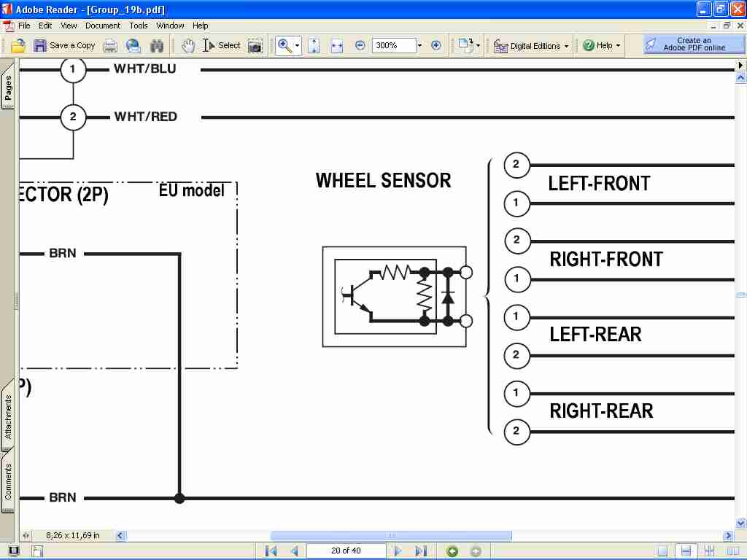Viewport: 747px width, 560px height.
Task: Go to the last page
Action: [421, 551]
